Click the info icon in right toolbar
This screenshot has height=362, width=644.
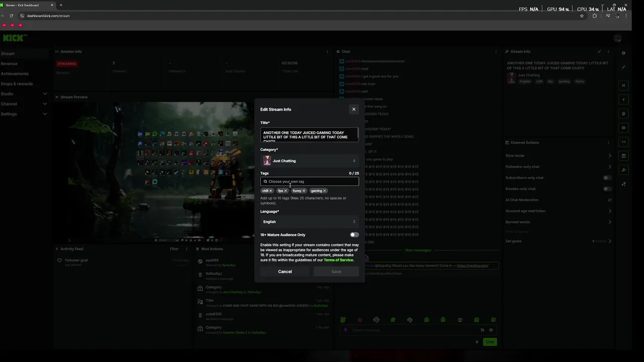[623, 53]
